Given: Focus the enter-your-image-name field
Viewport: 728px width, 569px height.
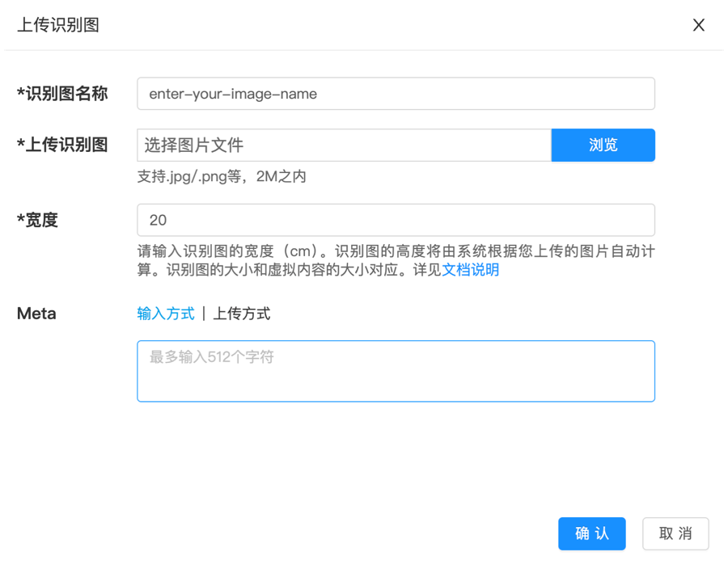Looking at the screenshot, I should coord(396,94).
